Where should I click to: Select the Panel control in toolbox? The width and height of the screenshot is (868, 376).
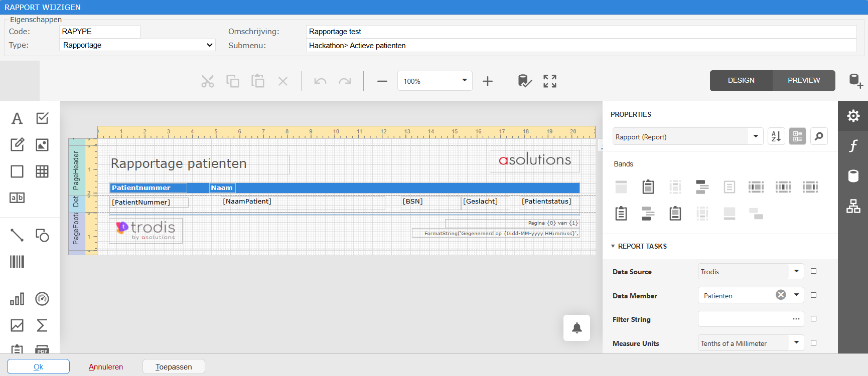(x=17, y=171)
